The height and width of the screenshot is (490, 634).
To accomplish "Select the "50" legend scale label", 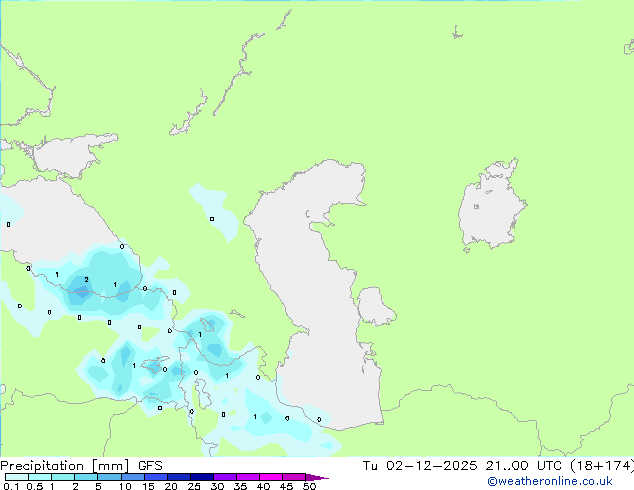I will 309,486.
